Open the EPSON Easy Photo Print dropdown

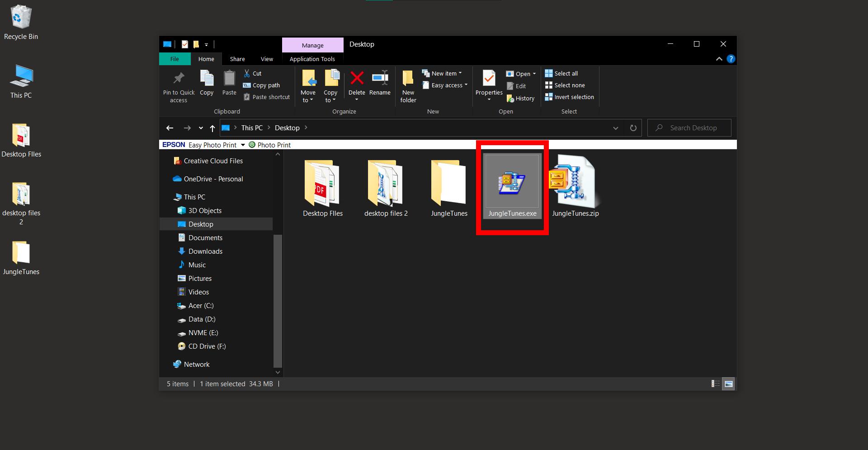click(x=243, y=144)
